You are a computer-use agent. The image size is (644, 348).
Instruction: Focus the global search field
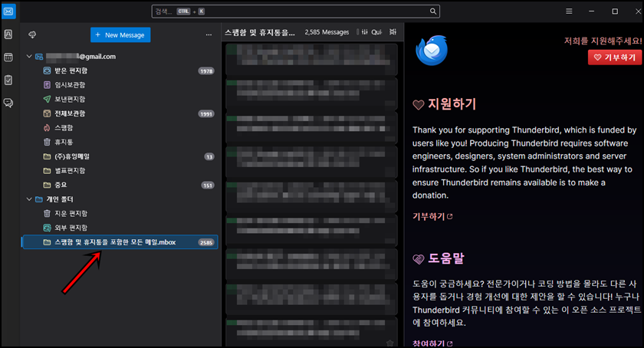tap(296, 11)
